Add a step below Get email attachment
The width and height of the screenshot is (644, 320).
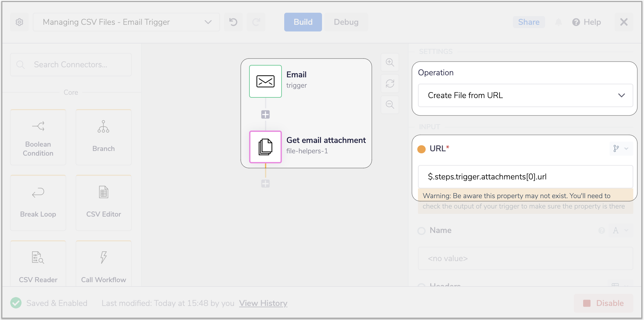click(265, 183)
